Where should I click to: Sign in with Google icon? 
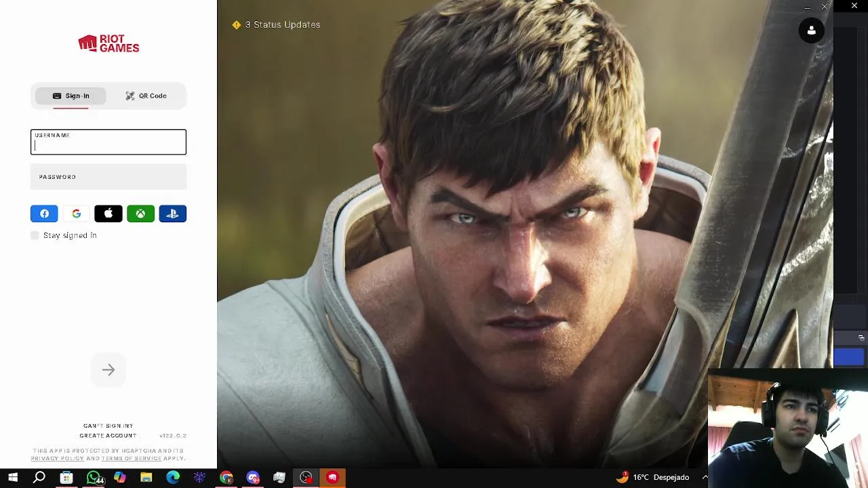coord(76,213)
